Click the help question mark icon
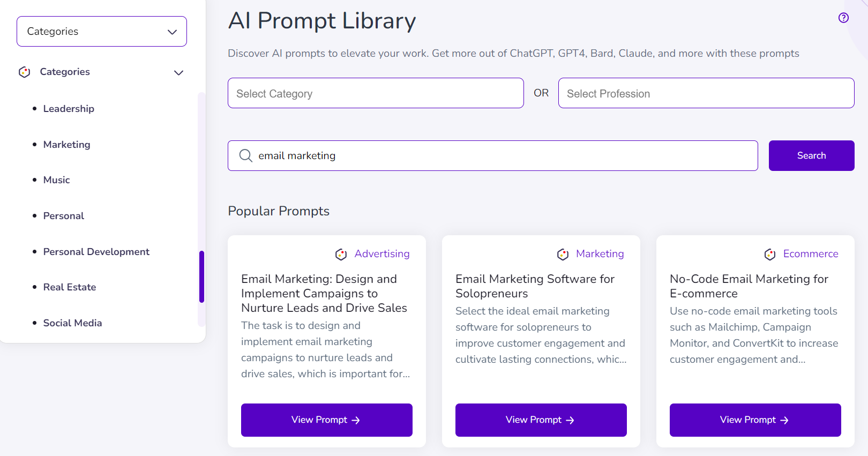The width and height of the screenshot is (868, 456). 843,18
